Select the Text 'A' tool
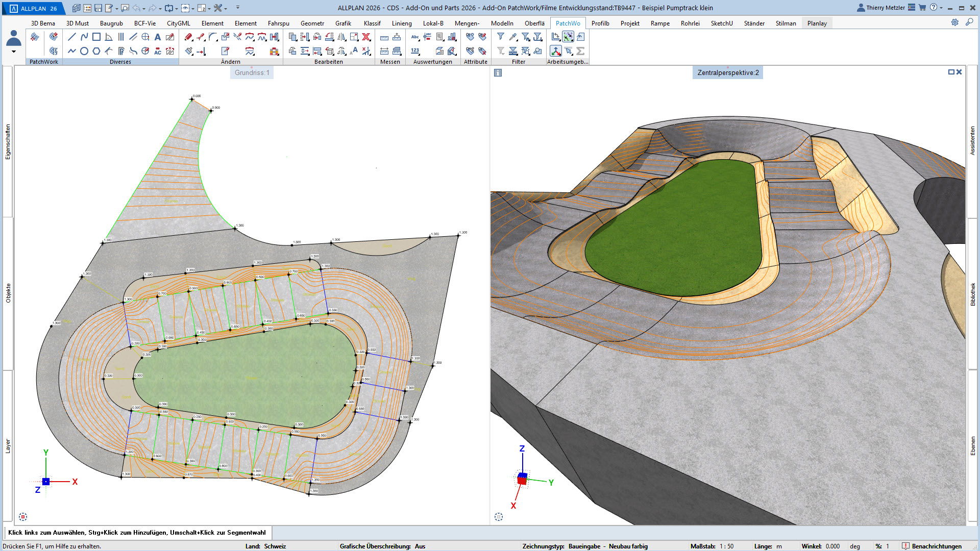 pos(158,37)
